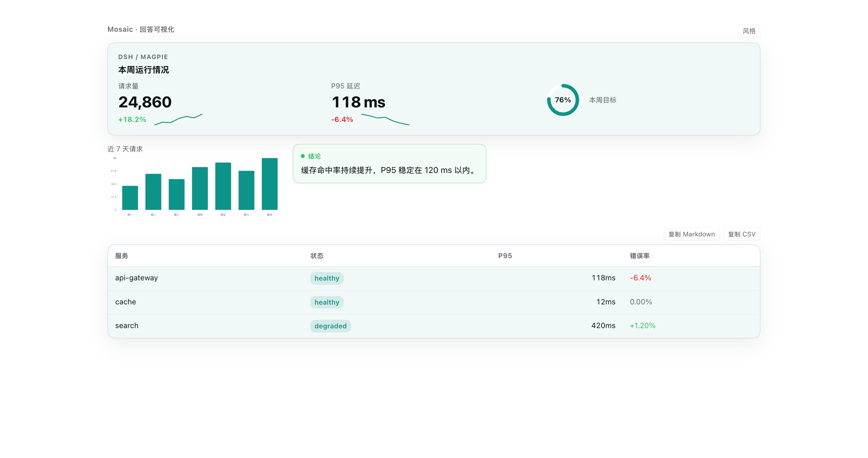Click the 24,860 request count value
This screenshot has width=868, height=458.
[145, 102]
